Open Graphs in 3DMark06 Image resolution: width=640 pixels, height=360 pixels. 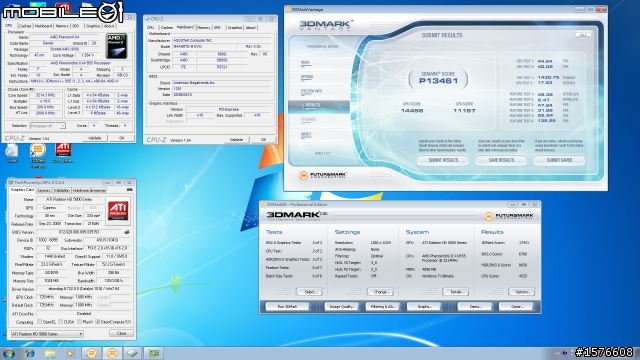point(424,306)
